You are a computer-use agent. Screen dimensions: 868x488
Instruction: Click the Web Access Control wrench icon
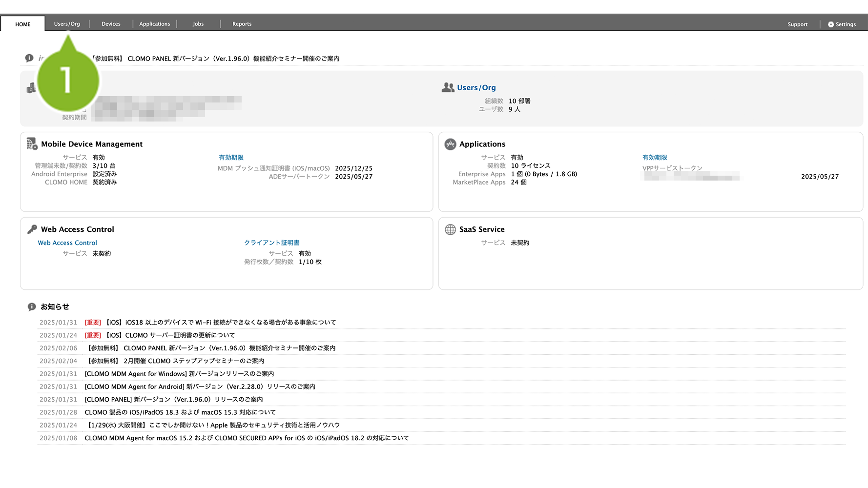point(32,229)
